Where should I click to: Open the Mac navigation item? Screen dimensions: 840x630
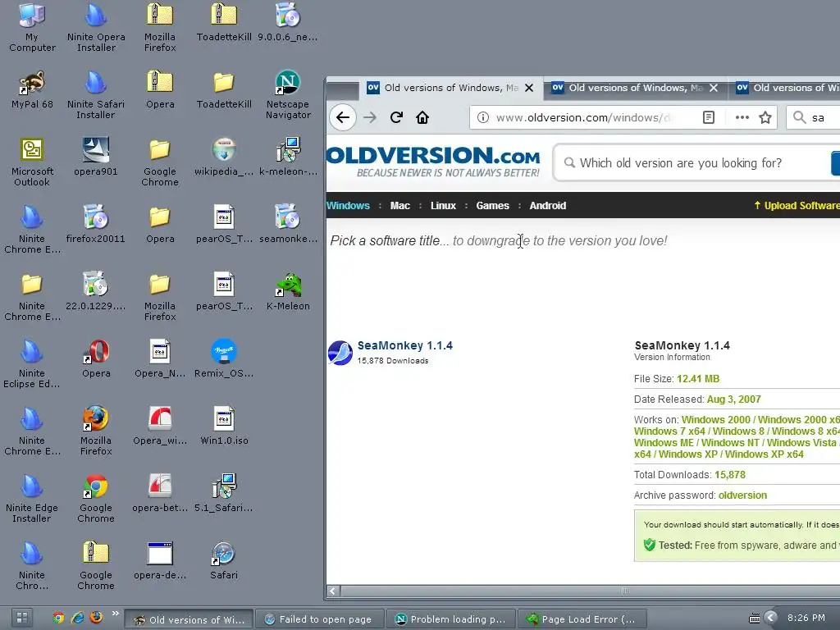400,206
